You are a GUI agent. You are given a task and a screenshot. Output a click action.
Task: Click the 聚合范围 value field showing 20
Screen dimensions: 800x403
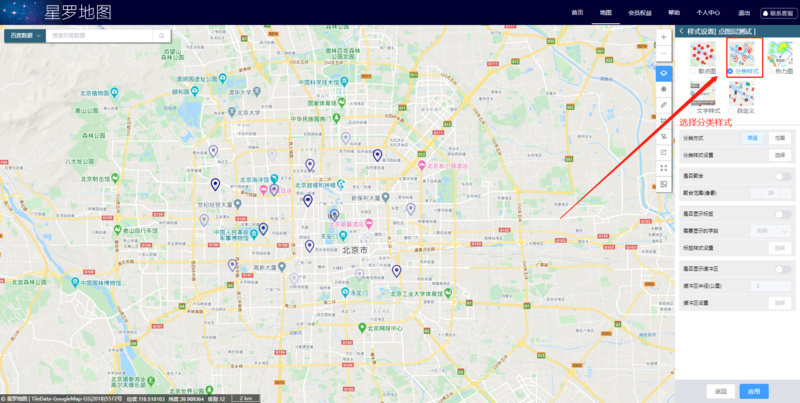pos(771,193)
